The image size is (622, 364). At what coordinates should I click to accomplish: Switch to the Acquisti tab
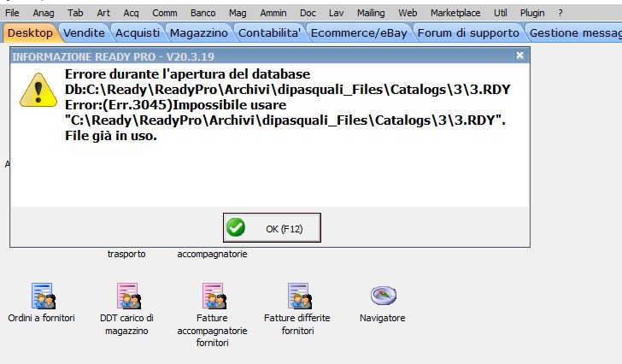click(138, 33)
